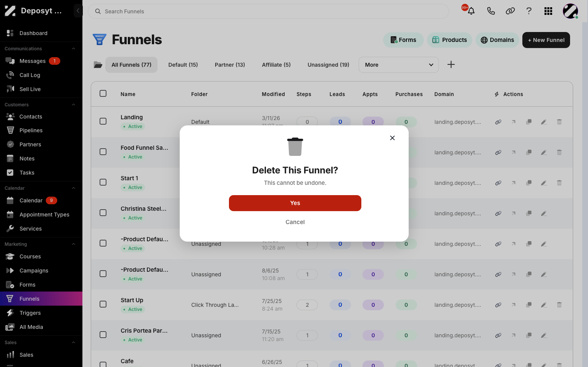
Task: Tick the select-all checkbox in header
Action: 103,93
